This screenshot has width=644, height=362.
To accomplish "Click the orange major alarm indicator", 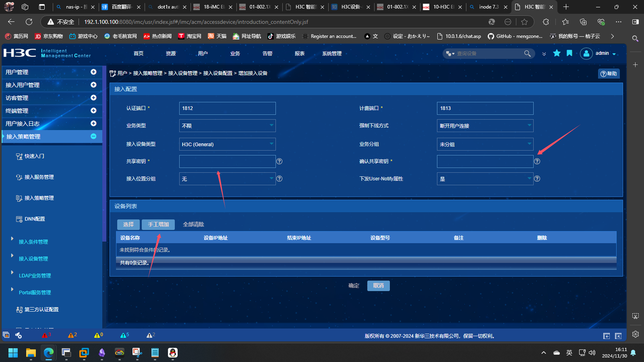I will (72, 335).
